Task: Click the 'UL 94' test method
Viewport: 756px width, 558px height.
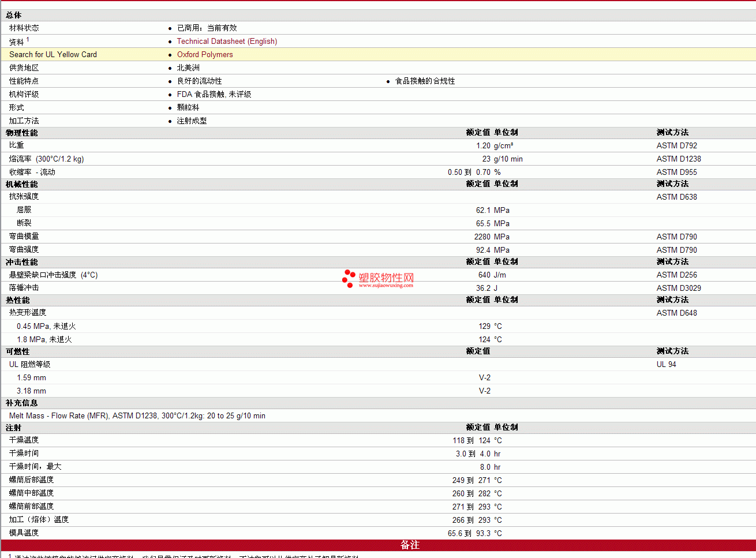Action: point(667,365)
